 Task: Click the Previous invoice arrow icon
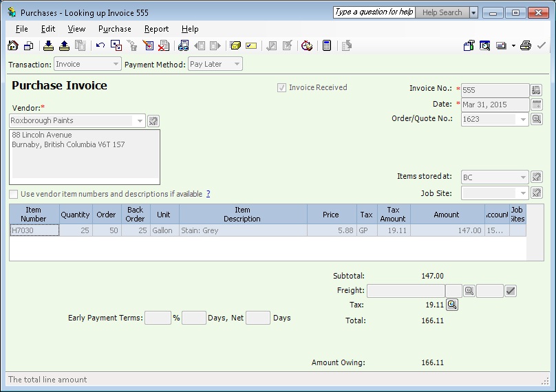click(x=200, y=45)
